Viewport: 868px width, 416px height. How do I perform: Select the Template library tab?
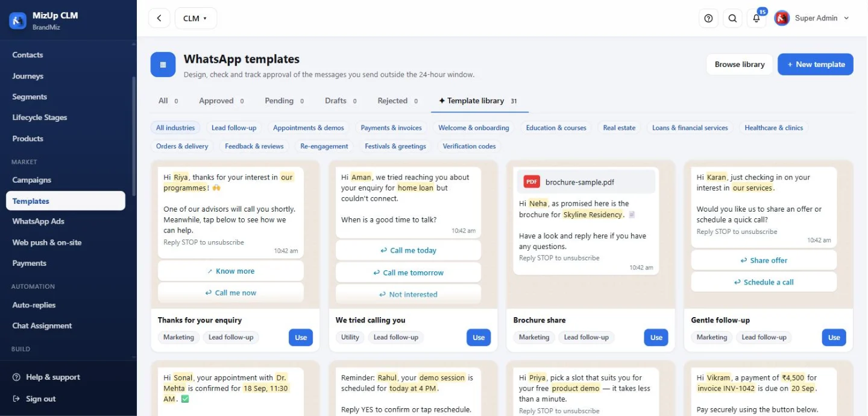pyautogui.click(x=479, y=101)
